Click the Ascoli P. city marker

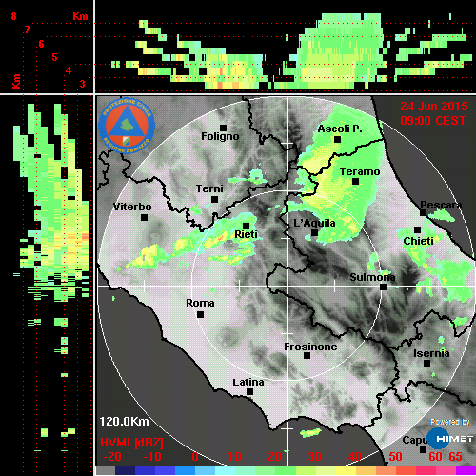pos(338,139)
